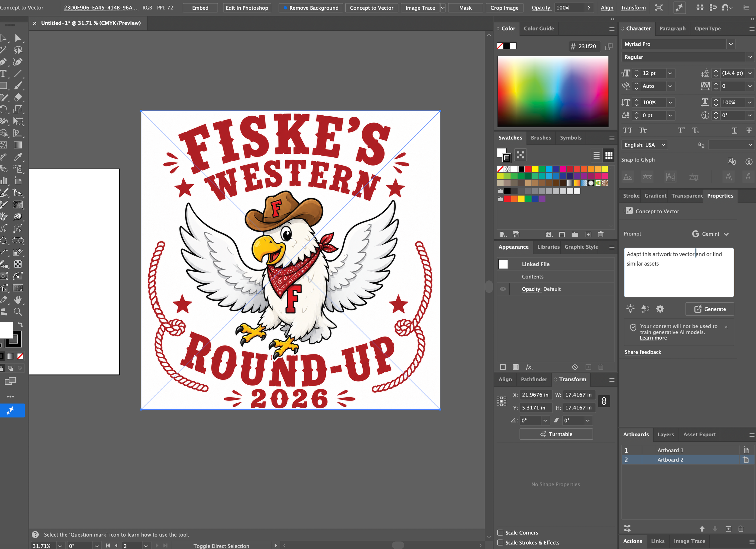Viewport: 756px width, 549px height.
Task: Select the Eyedropper tool
Action: pos(18,157)
